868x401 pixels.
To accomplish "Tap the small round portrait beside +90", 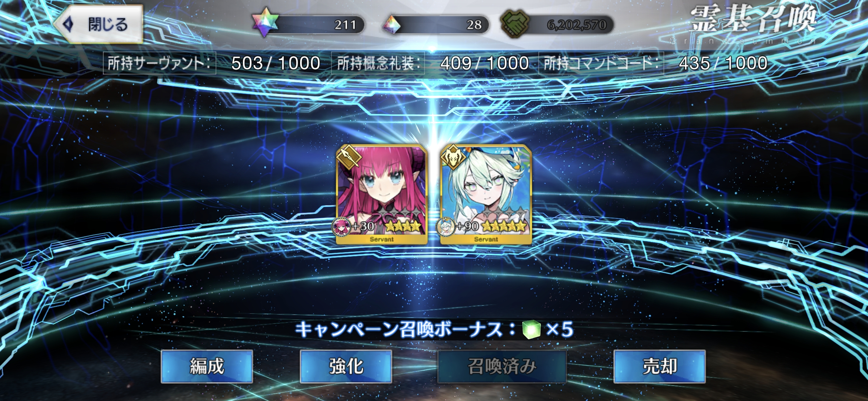I will [x=445, y=226].
